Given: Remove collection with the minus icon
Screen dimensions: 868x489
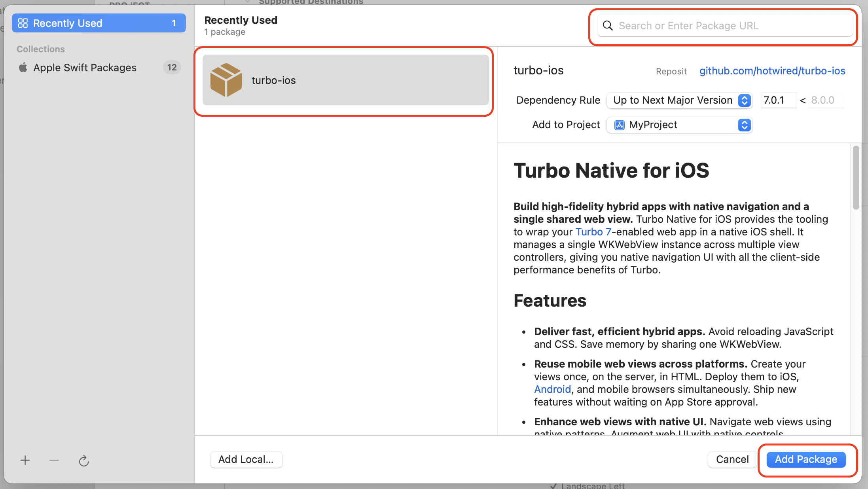Looking at the screenshot, I should point(54,461).
